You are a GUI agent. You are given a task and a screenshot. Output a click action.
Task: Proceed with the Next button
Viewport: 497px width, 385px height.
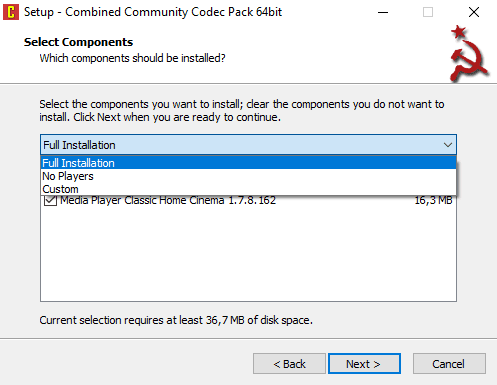click(x=364, y=364)
